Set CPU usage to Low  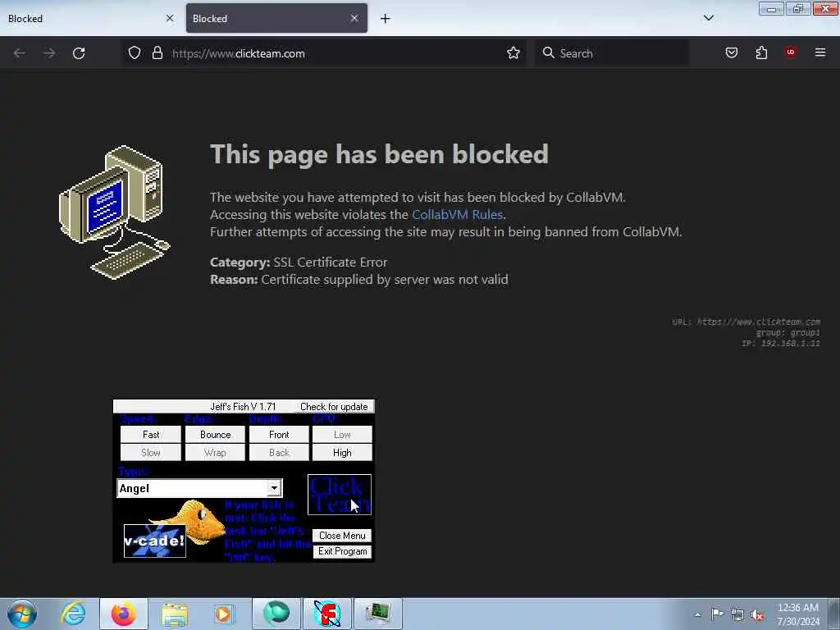[x=342, y=435]
